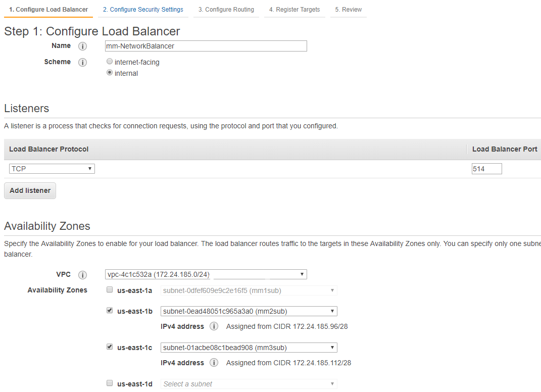Uncheck the us-east-1b availability zone
The width and height of the screenshot is (541, 392).
point(110,311)
